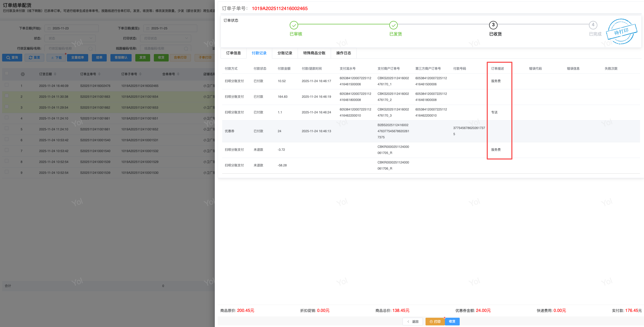Expand the 状态 dropdown filter

coord(70,38)
